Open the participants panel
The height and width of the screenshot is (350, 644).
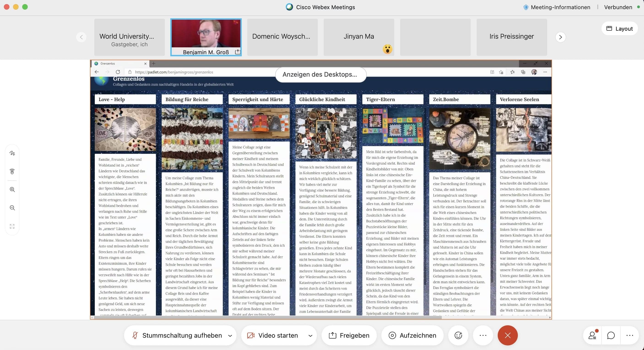point(592,335)
